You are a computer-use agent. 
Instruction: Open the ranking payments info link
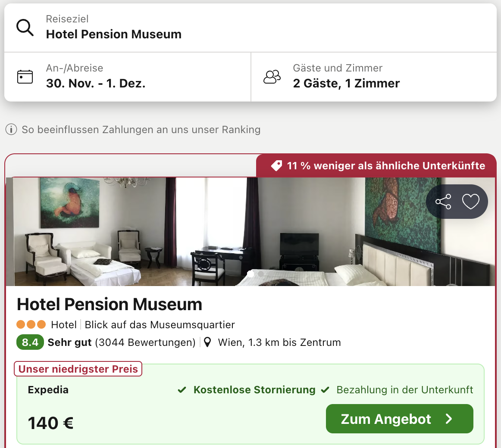click(x=141, y=130)
